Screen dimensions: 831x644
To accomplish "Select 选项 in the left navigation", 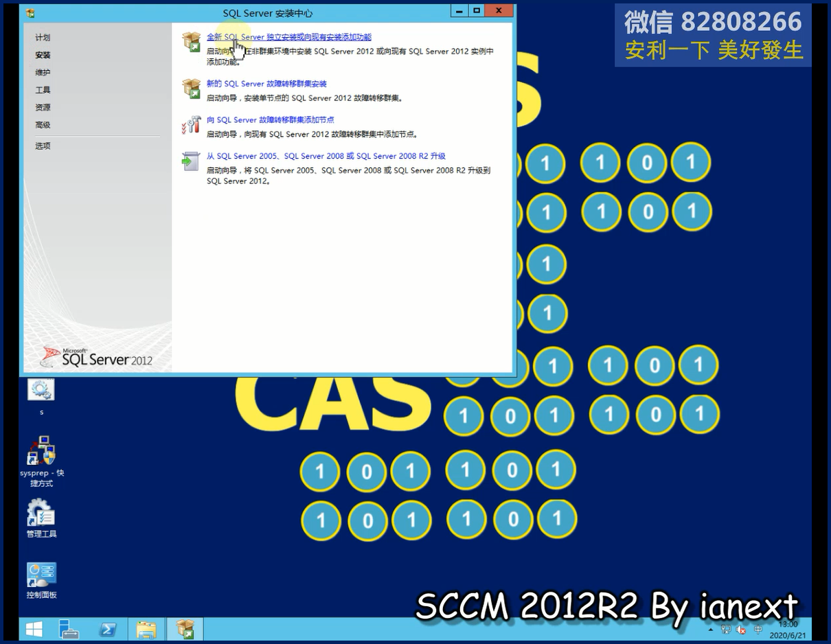I will point(43,146).
